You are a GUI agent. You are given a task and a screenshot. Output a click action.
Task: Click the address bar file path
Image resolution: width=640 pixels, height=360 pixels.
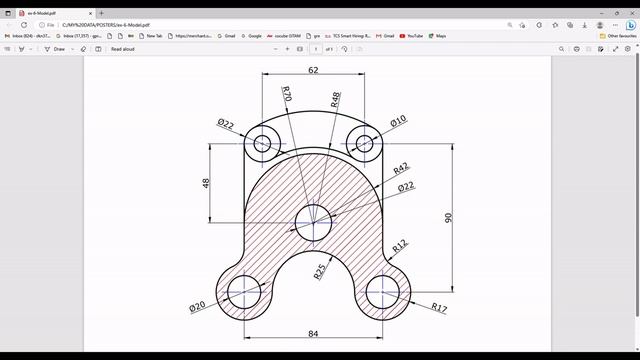coord(106,25)
